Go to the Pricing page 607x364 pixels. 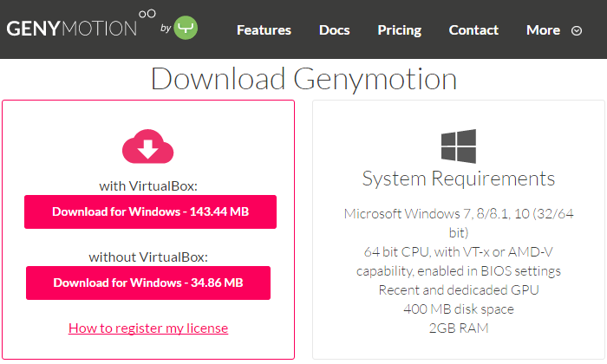(x=400, y=30)
